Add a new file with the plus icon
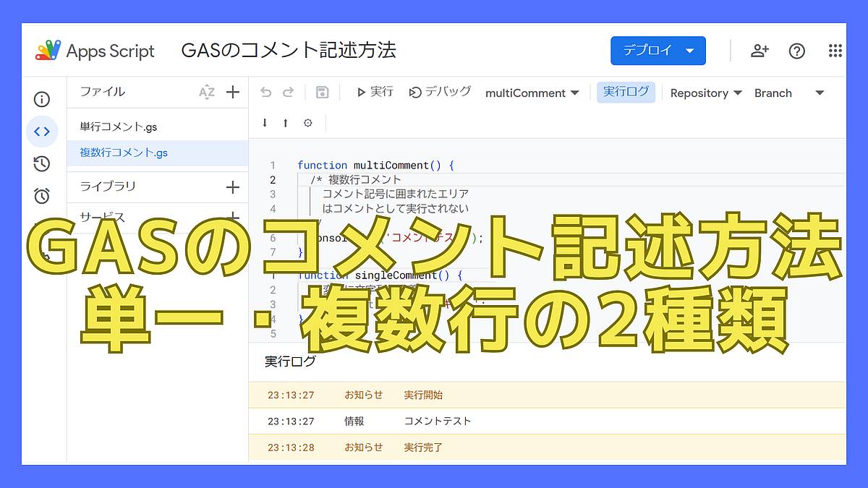868x488 pixels. 232,92
